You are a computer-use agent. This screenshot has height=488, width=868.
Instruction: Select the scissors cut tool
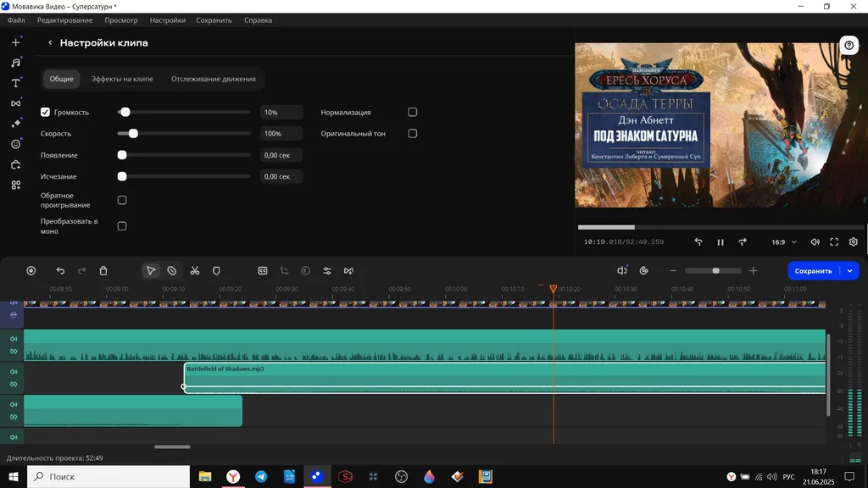(x=195, y=270)
